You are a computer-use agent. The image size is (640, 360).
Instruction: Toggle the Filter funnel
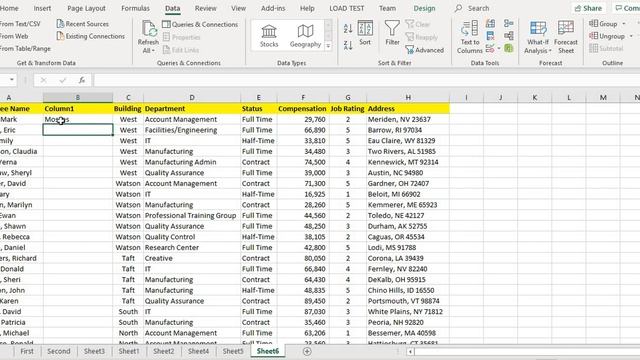[x=392, y=33]
